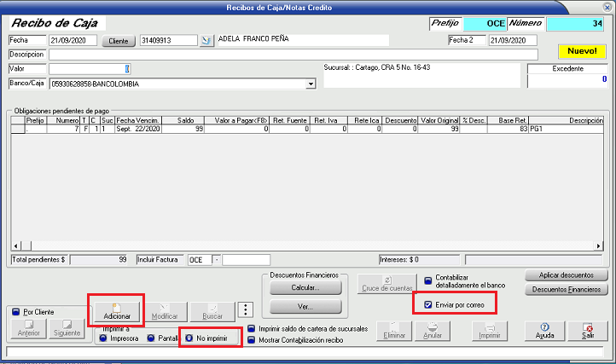Viewport: 616px width, 364px height.
Task: Select the Impresora print option
Action: click(103, 338)
